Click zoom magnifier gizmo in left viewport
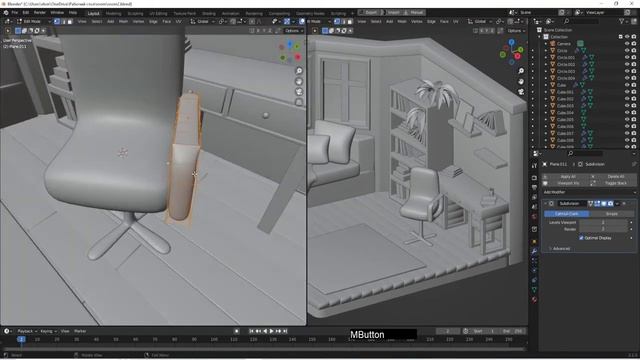The image size is (640, 360). pyautogui.click(x=299, y=71)
